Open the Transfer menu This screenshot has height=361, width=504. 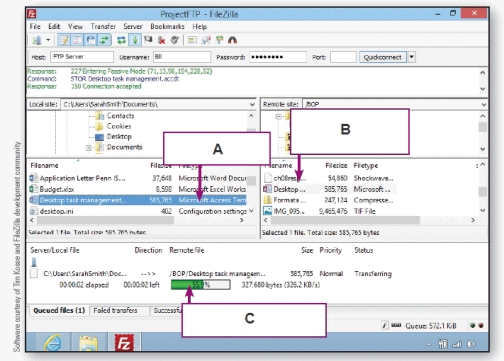click(x=103, y=26)
